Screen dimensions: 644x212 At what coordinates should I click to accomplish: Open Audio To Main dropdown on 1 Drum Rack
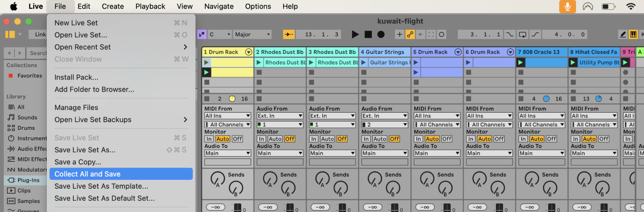coord(228,153)
